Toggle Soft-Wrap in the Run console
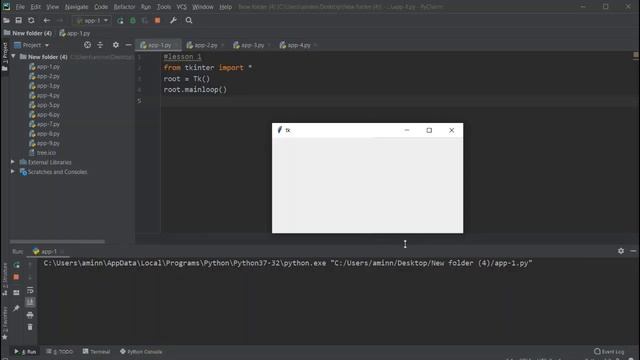640x360 pixels. (30, 290)
